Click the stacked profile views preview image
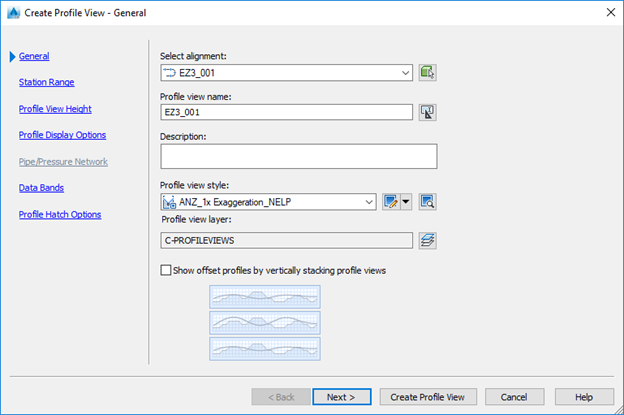 click(264, 322)
